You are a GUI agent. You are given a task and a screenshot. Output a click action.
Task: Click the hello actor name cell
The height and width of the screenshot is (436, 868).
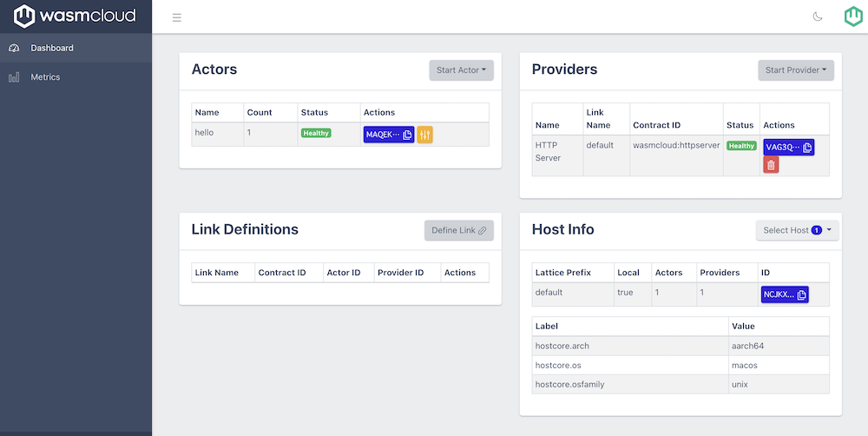click(218, 134)
